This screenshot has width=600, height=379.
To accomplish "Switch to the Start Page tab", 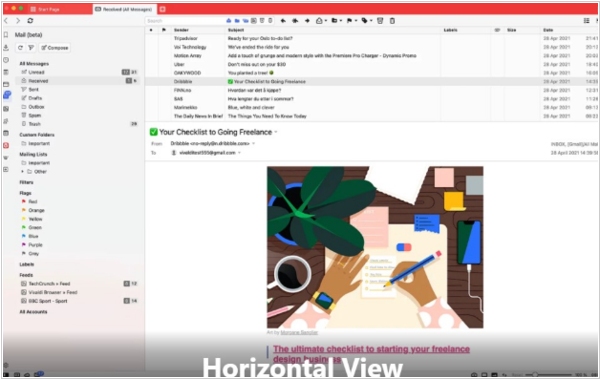I will coord(48,9).
